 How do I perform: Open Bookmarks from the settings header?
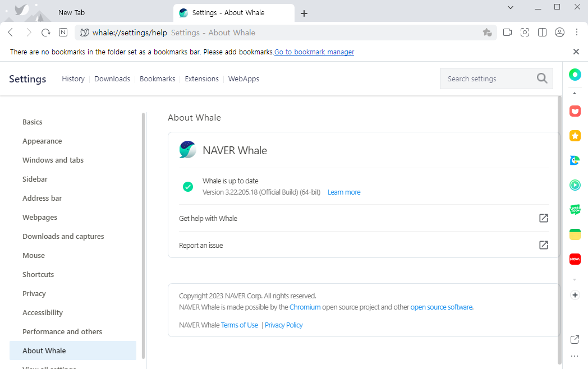(x=158, y=79)
